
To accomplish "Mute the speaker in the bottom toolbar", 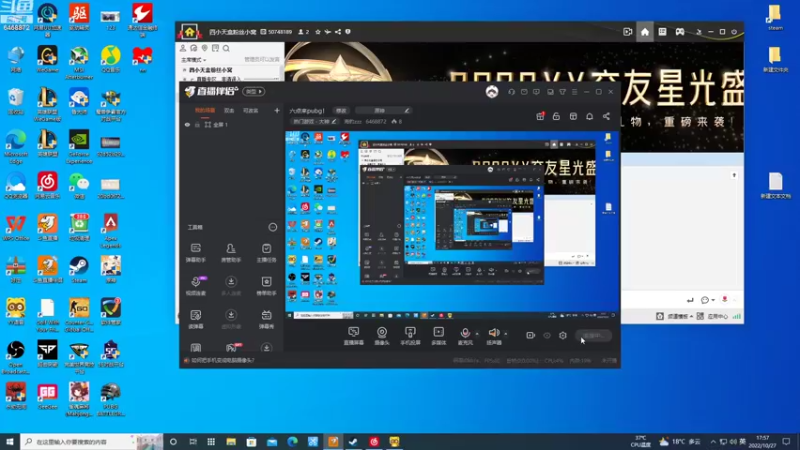I will (x=494, y=336).
